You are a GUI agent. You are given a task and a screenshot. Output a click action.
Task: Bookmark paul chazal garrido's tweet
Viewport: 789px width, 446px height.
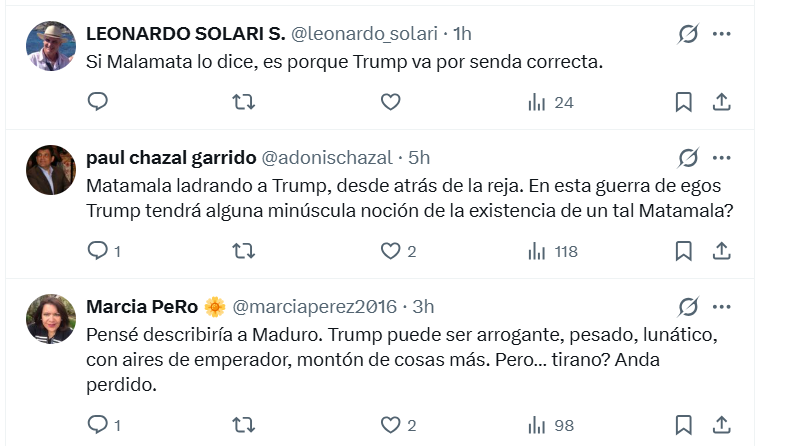pyautogui.click(x=683, y=251)
